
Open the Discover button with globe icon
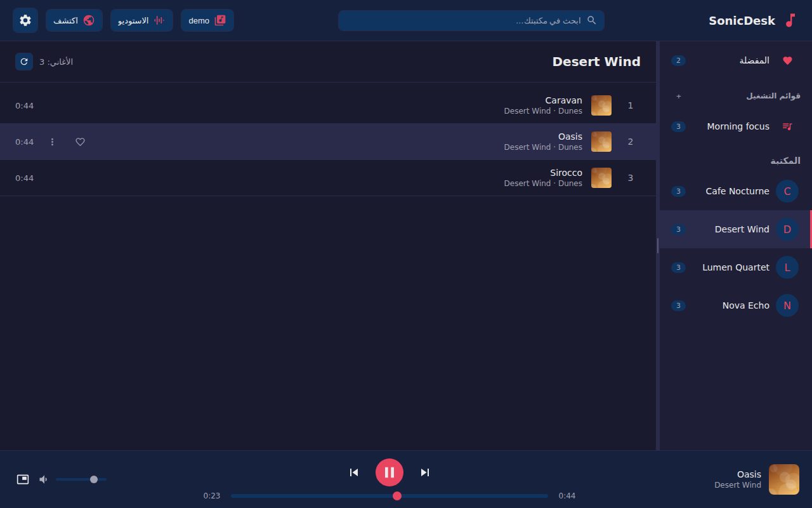point(74,20)
